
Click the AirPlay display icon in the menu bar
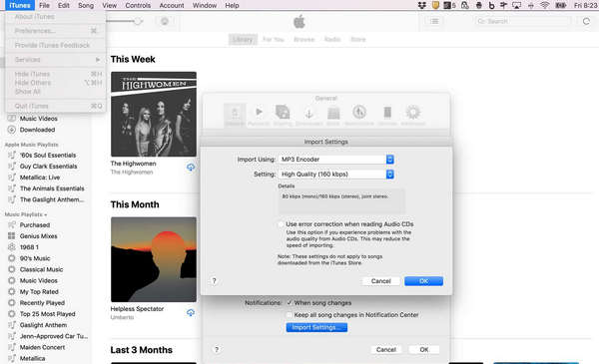pos(517,5)
